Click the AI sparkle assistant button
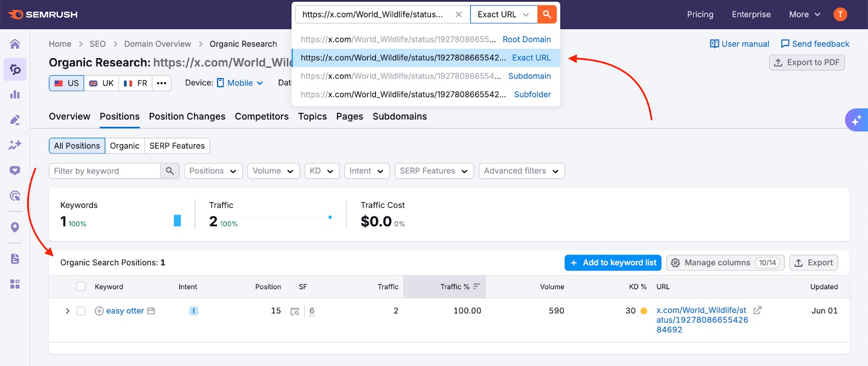The width and height of the screenshot is (868, 366). click(x=856, y=120)
